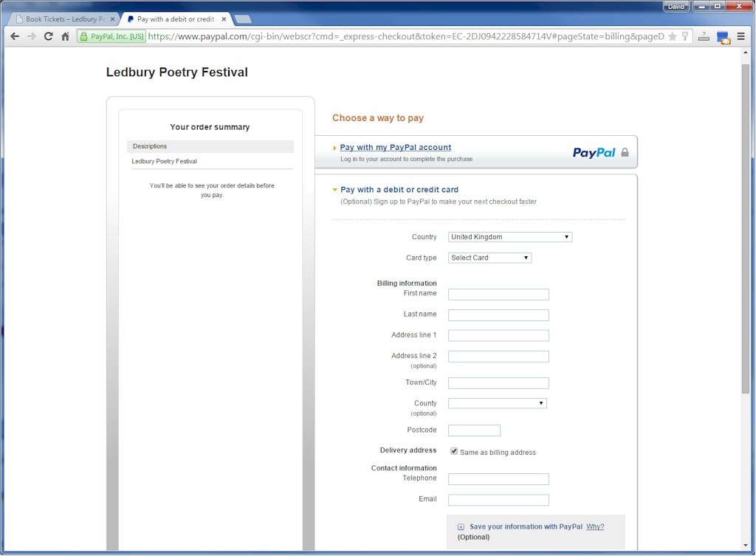The width and height of the screenshot is (756, 556).
Task: Open the Country dropdown
Action: (509, 237)
